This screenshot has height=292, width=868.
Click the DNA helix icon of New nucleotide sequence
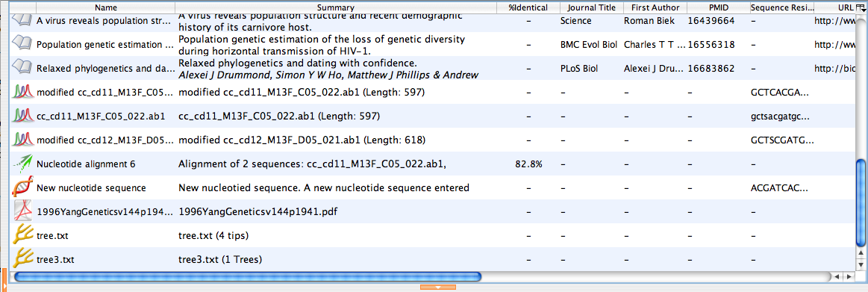coord(22,188)
